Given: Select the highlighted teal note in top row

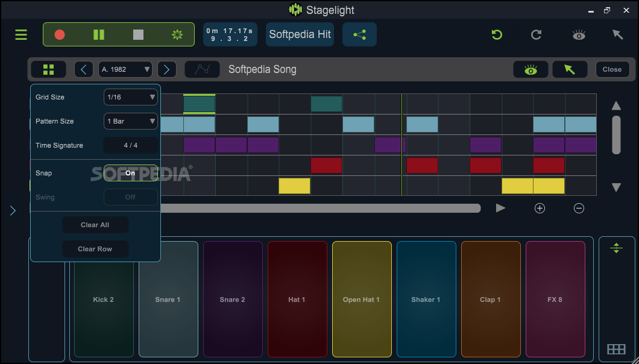Looking at the screenshot, I should (x=200, y=104).
